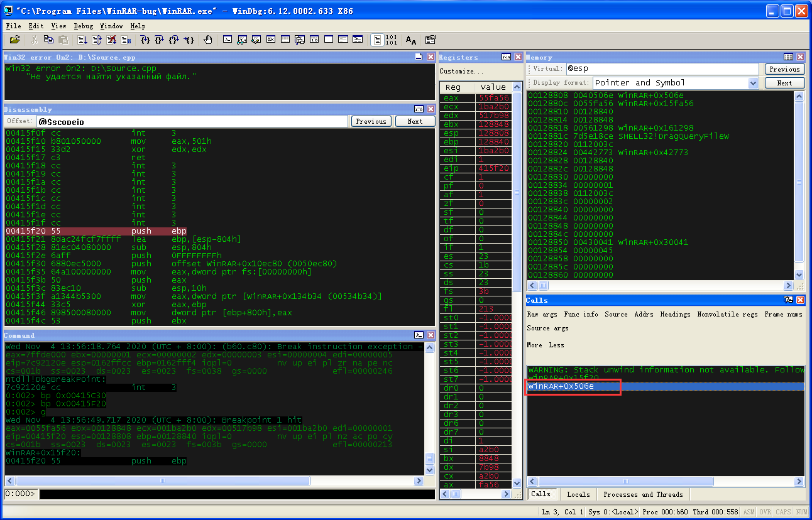
Task: Open the Registers window via toolbar icon
Action: click(x=271, y=40)
